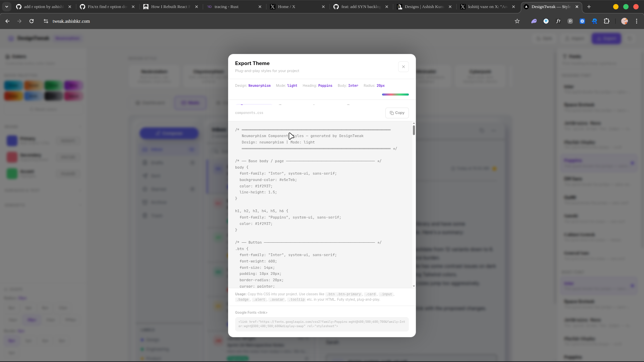Screen dimensions: 644x362
Task: Click the back navigation arrow
Action: 7,21
